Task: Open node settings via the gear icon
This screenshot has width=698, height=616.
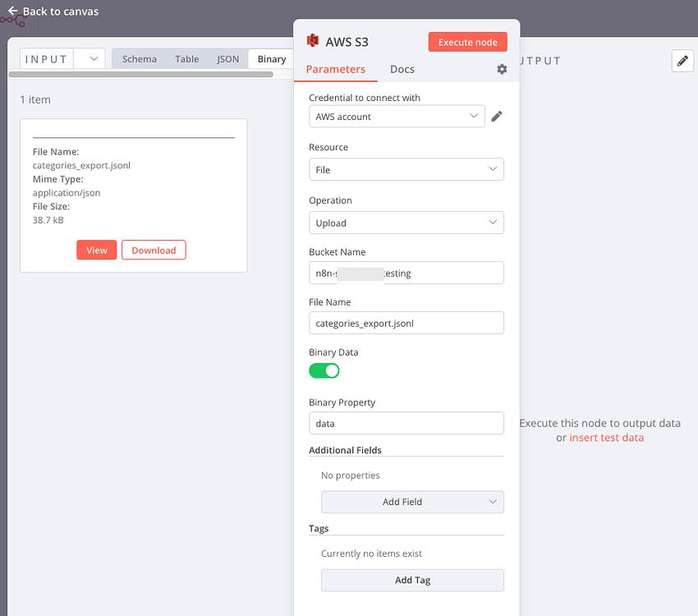Action: [502, 69]
